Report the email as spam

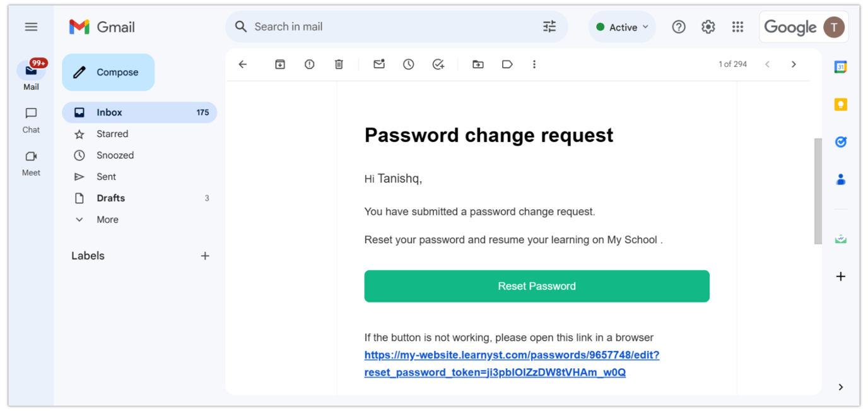(x=309, y=64)
